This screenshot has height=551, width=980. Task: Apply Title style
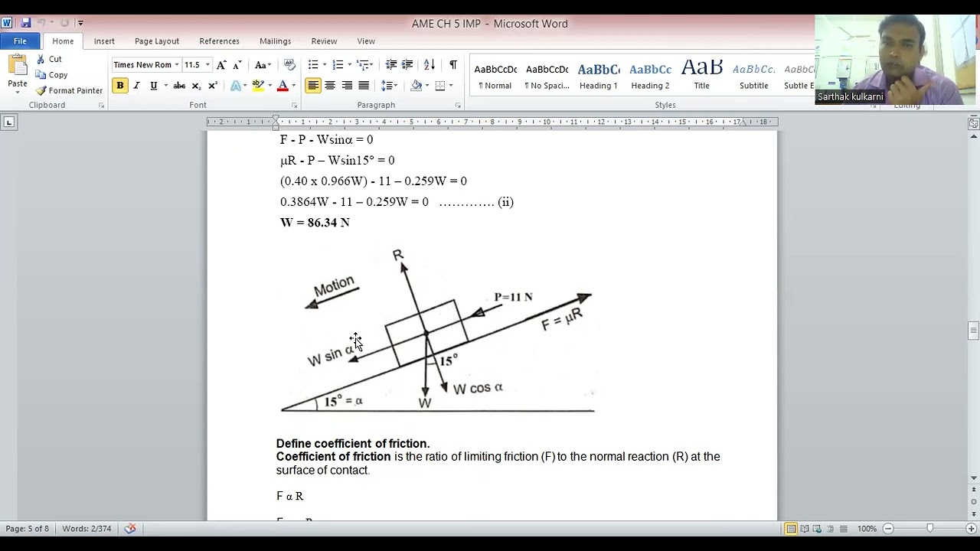click(702, 76)
